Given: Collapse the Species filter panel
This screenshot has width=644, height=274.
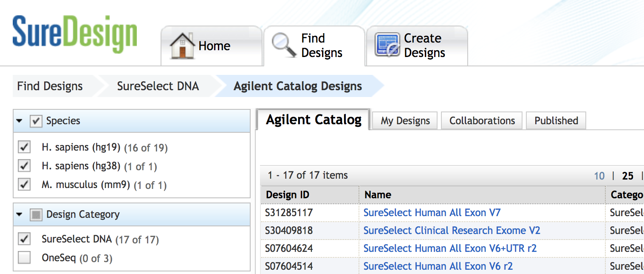Looking at the screenshot, I should coord(19,121).
